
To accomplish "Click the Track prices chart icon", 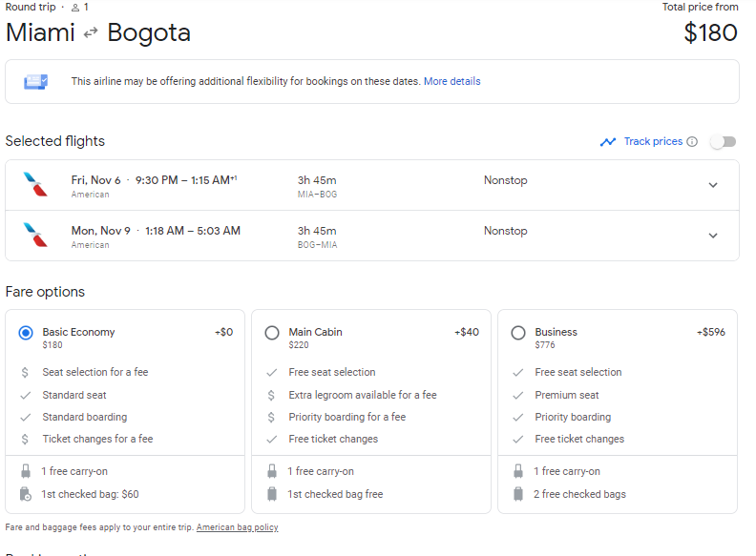I will [x=608, y=142].
